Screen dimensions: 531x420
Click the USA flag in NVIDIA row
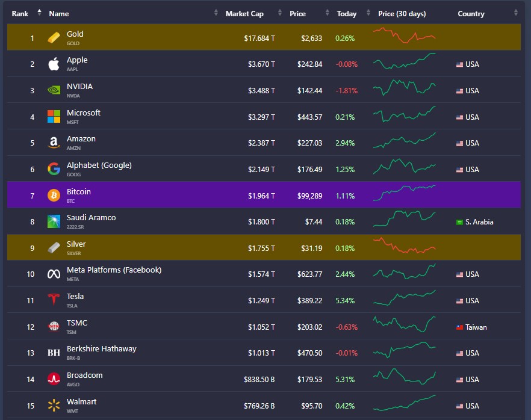[459, 91]
